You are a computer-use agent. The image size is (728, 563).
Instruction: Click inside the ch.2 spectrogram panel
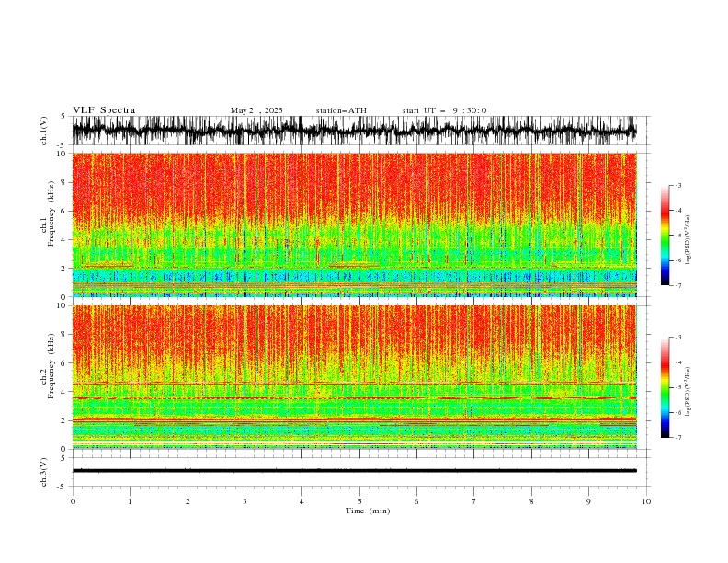click(355, 377)
